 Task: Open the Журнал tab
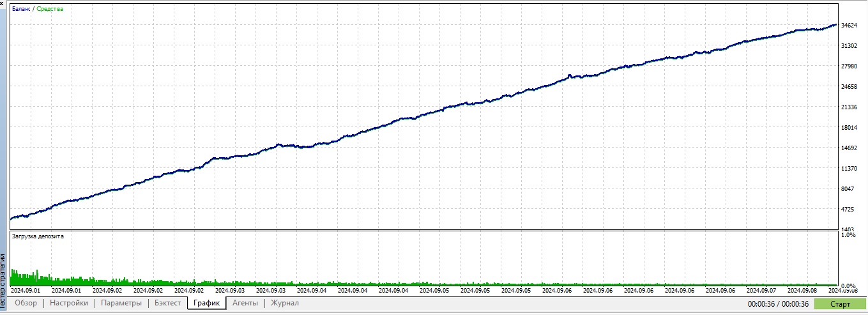coord(284,303)
